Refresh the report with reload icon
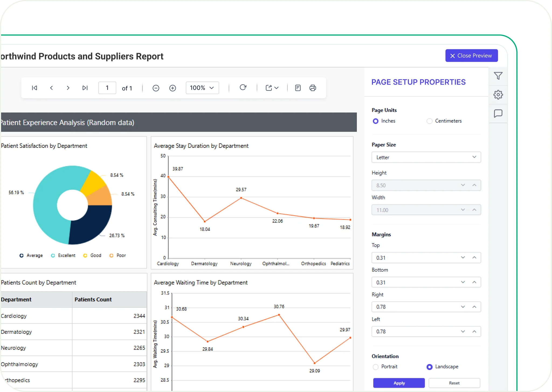Viewport: 552px width, 392px height. coord(243,87)
